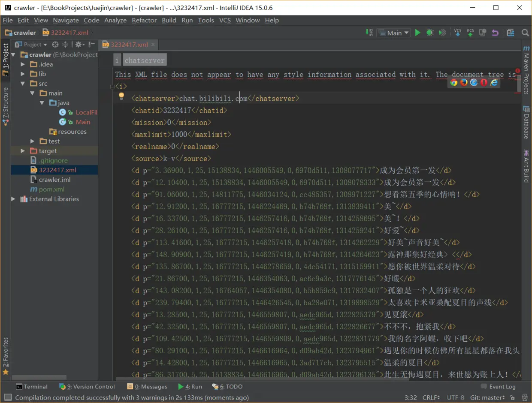Collapse the main folder
Viewport: 532px width, 403px height.
click(x=33, y=93)
